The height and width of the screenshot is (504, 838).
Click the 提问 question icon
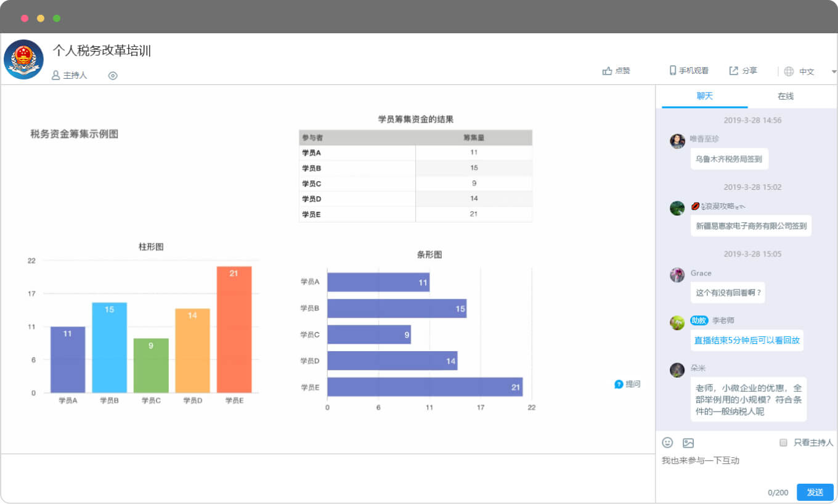coord(619,384)
